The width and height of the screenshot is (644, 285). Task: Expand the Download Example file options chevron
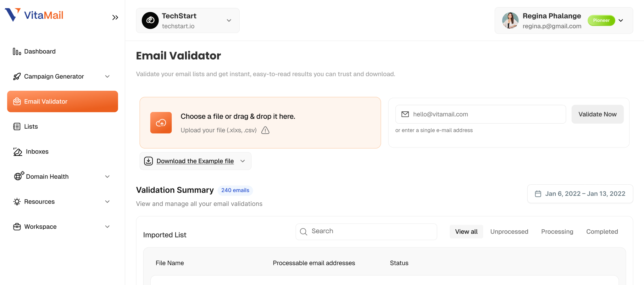(243, 161)
